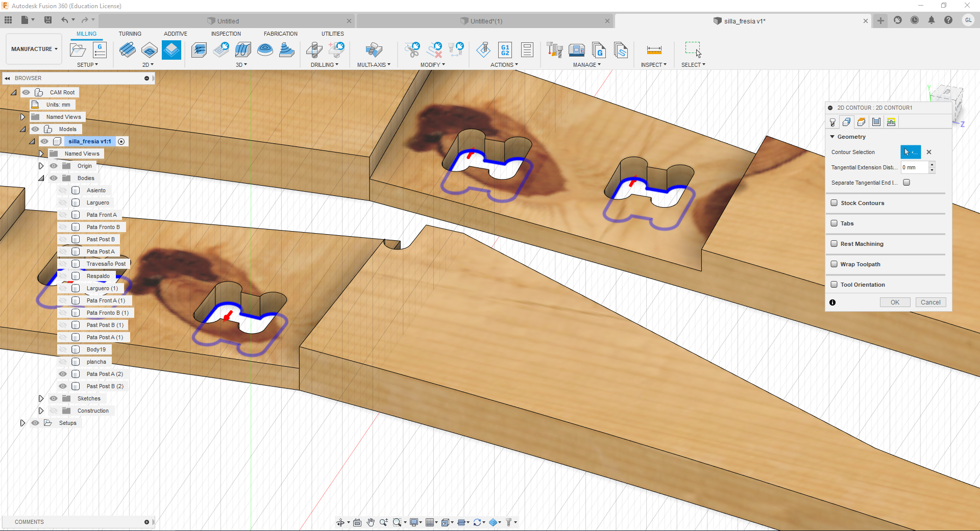
Task: Open the Heights tab icon in 2D Contour dialog
Action: click(x=862, y=122)
